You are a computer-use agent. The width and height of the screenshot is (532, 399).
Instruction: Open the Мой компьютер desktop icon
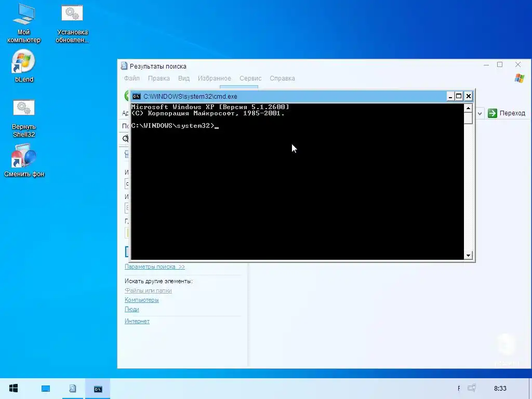tap(24, 23)
